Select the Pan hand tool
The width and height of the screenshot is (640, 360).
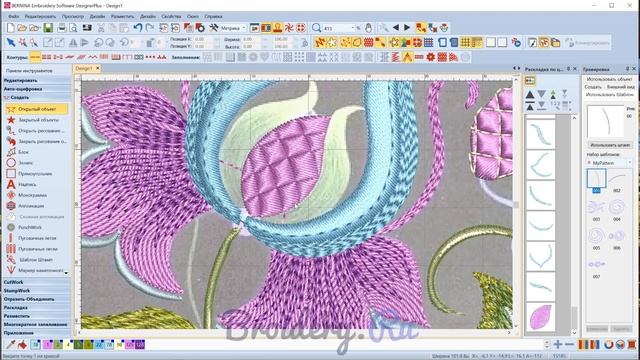pos(368,28)
